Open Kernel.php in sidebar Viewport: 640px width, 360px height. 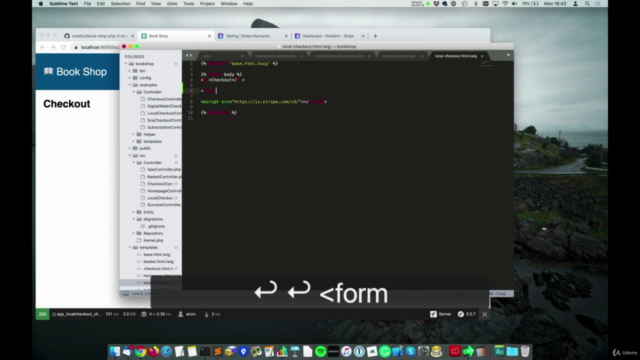153,240
